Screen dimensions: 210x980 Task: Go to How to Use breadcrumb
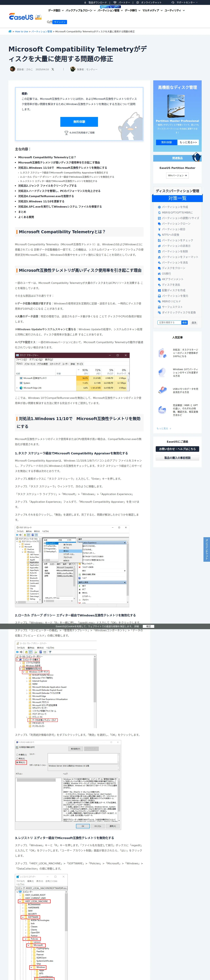(x=21, y=32)
